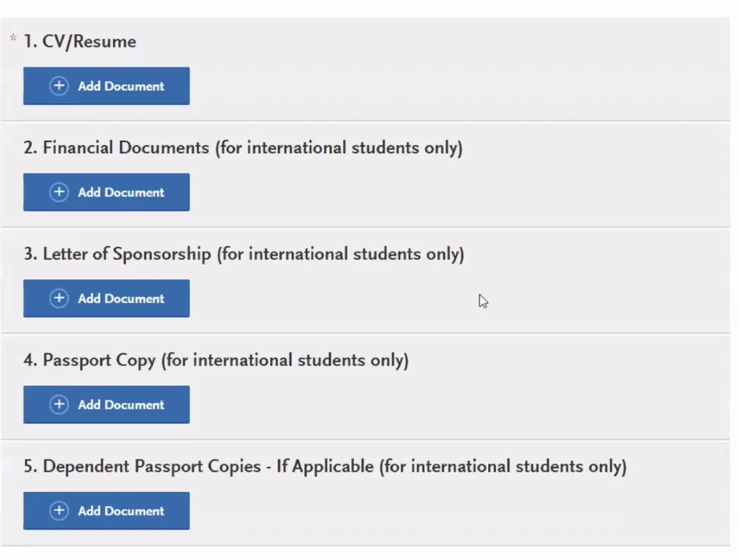
Task: Click the international students note beside Letter of Sponsorship
Action: click(x=340, y=254)
